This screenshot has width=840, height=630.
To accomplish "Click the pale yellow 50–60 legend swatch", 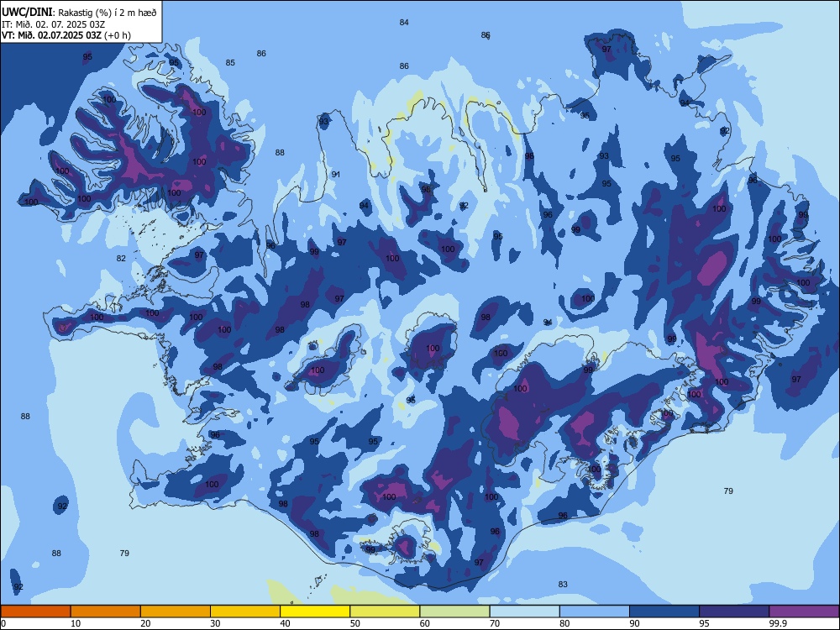I will click(385, 612).
